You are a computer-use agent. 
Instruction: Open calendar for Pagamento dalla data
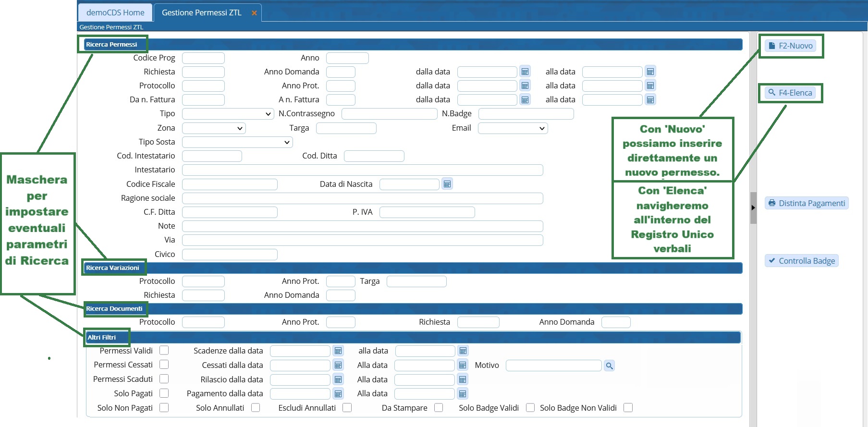click(x=338, y=394)
